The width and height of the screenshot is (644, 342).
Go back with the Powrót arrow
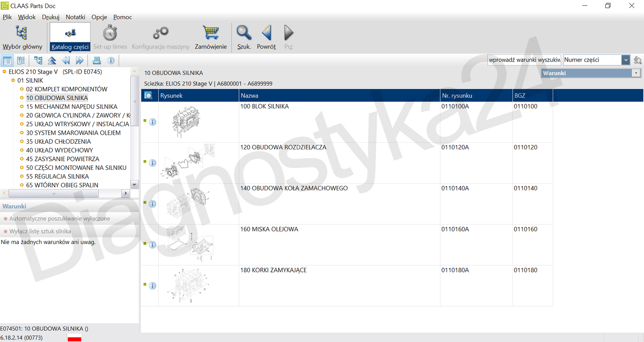click(267, 37)
